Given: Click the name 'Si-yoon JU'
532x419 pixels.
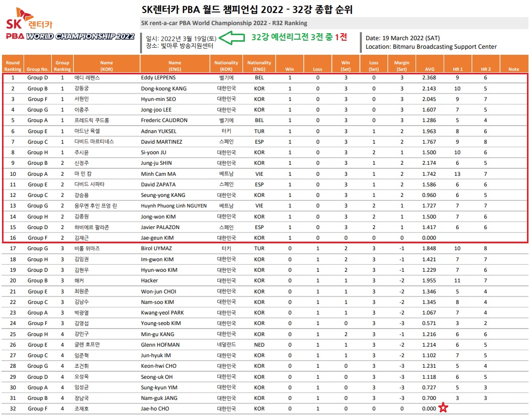Looking at the screenshot, I should [x=154, y=152].
